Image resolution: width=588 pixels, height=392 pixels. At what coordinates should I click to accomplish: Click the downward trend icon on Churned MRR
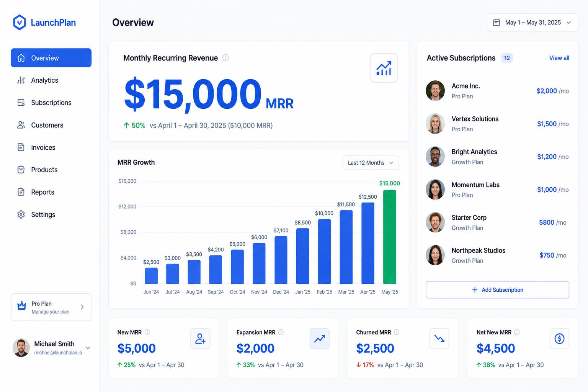click(x=439, y=339)
